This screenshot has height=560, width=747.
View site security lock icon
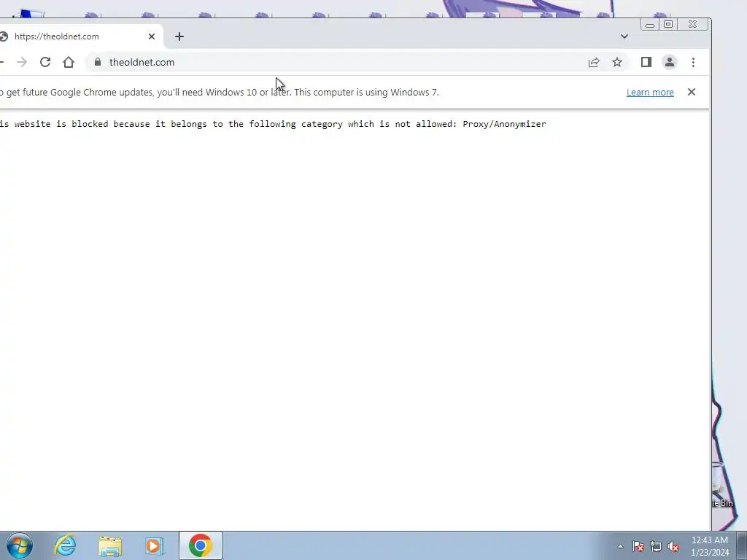pos(98,63)
